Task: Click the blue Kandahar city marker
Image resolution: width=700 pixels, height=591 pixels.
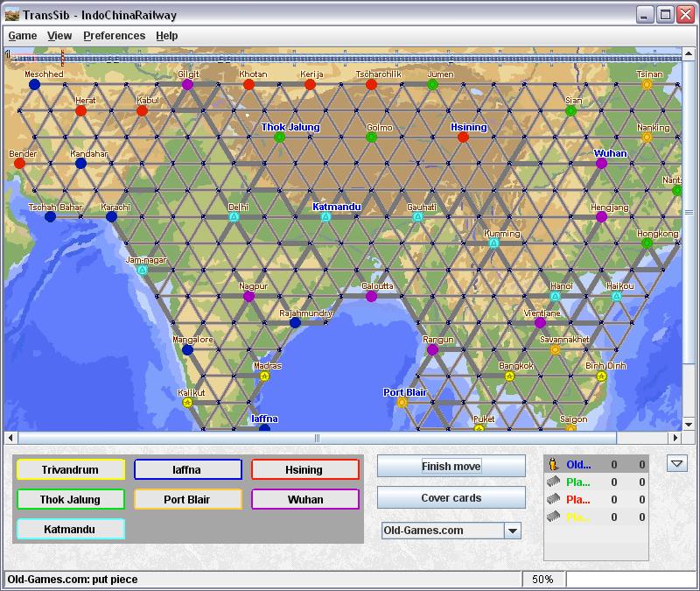Action: tap(80, 164)
